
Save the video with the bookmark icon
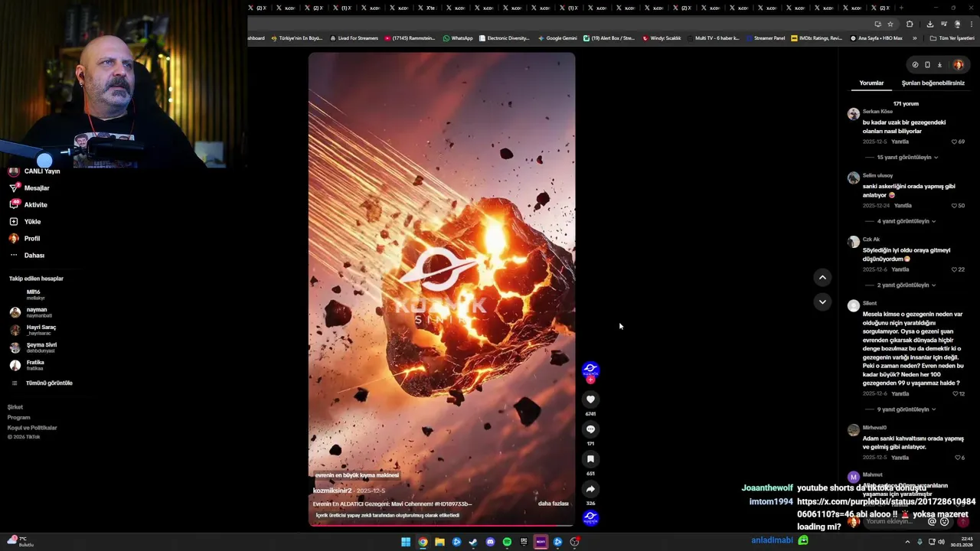point(590,459)
